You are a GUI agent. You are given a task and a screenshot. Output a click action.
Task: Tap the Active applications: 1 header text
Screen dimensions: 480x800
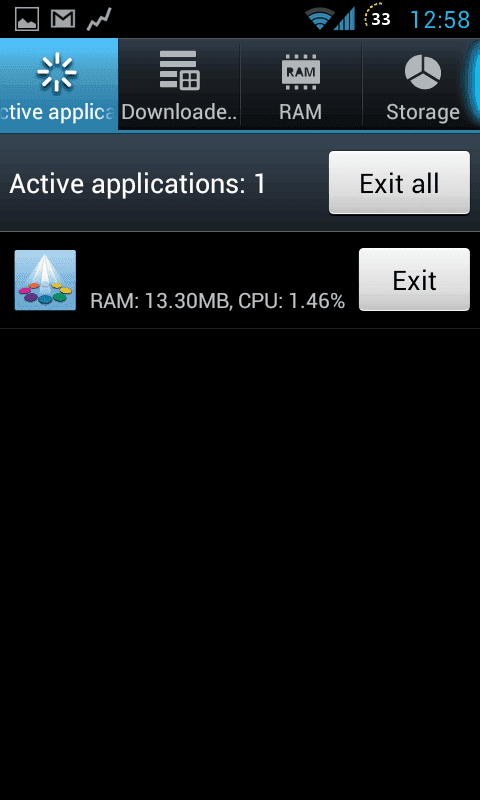pyautogui.click(x=138, y=184)
